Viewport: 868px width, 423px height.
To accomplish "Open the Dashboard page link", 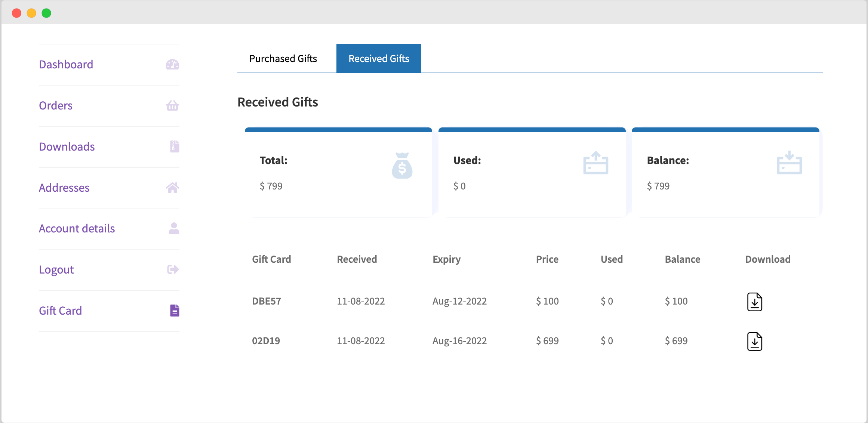I will click(x=66, y=64).
